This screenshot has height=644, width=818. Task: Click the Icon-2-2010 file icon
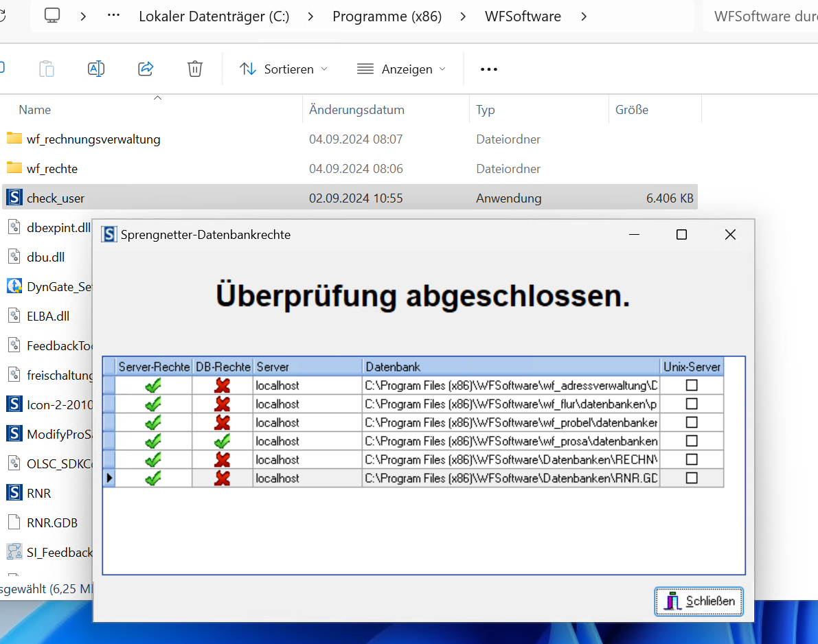14,404
